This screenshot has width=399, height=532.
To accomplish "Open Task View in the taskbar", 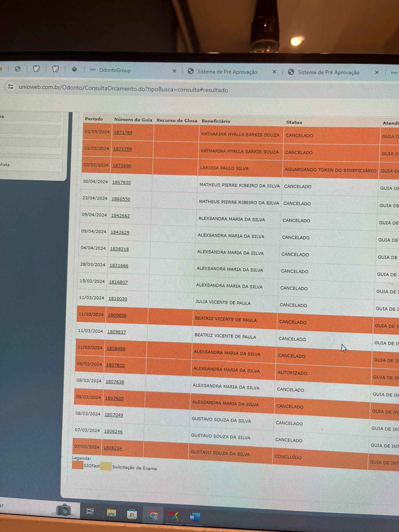I will click(90, 511).
